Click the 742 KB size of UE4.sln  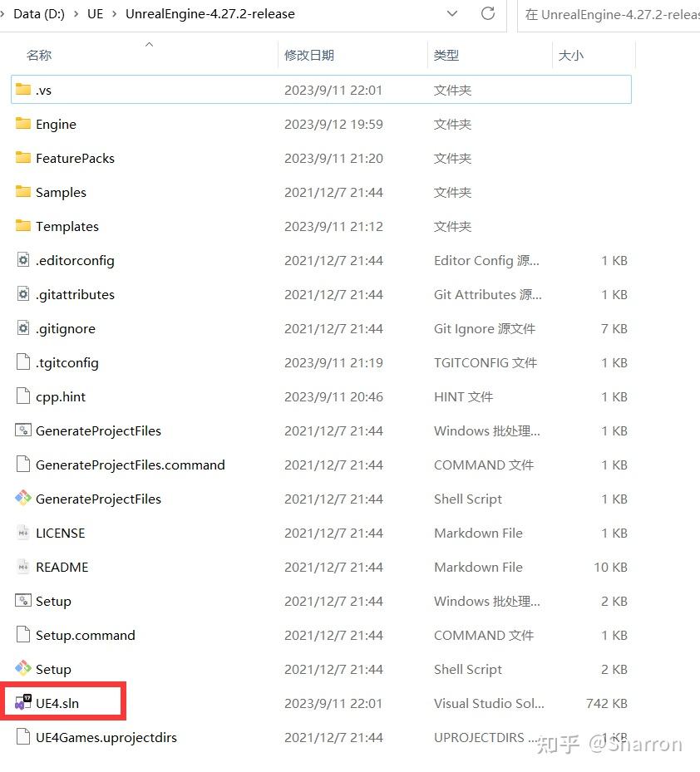coord(606,703)
